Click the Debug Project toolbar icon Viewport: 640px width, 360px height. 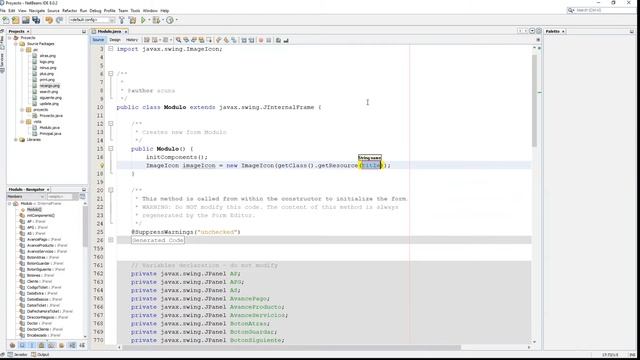point(156,20)
